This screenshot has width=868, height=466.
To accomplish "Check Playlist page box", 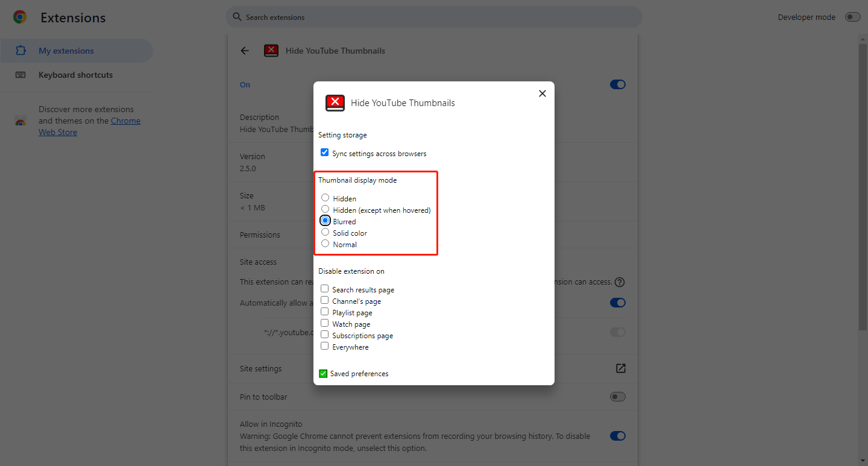I will [x=324, y=312].
